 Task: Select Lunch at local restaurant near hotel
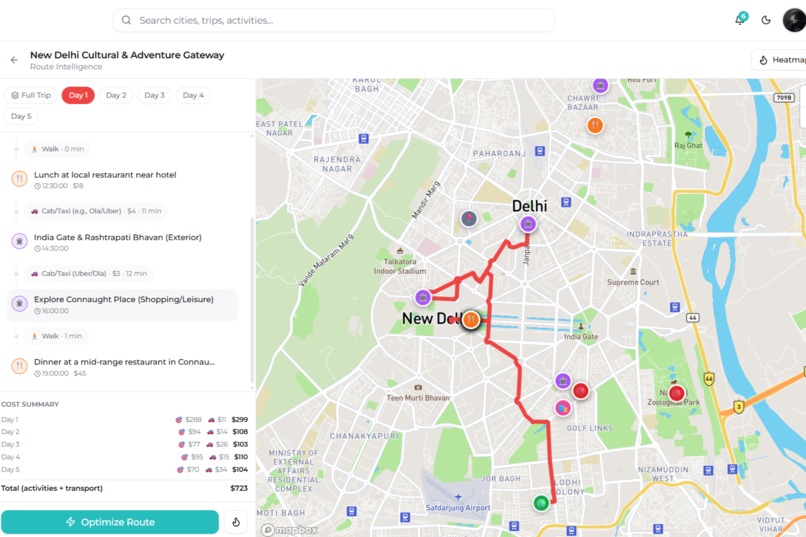pyautogui.click(x=122, y=179)
